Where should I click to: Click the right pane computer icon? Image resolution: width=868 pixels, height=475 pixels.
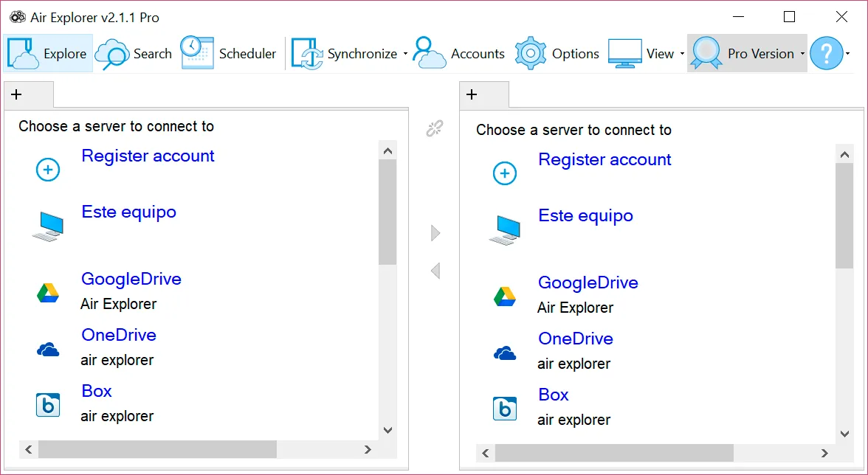[505, 231]
